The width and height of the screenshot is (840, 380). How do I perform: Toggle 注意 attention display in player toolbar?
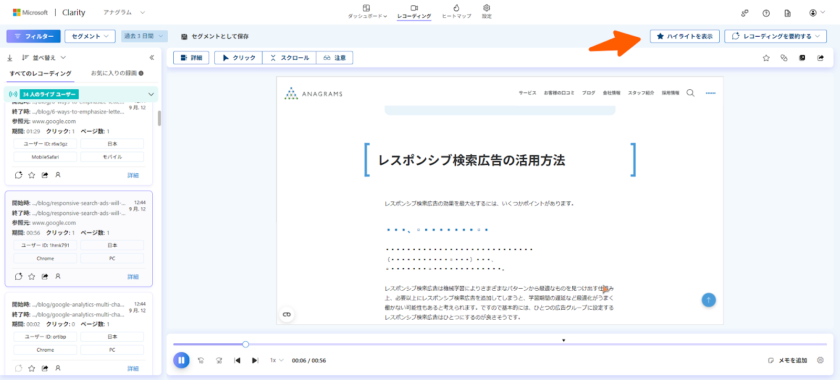point(334,58)
